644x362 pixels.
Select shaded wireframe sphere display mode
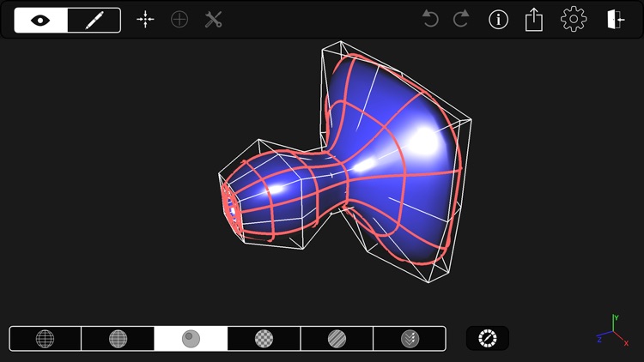118,339
